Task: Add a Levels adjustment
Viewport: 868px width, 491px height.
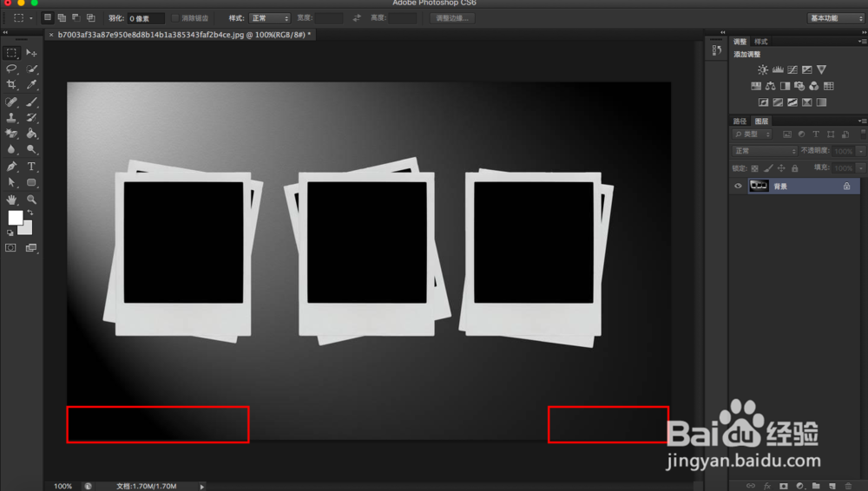Action: pyautogui.click(x=778, y=69)
